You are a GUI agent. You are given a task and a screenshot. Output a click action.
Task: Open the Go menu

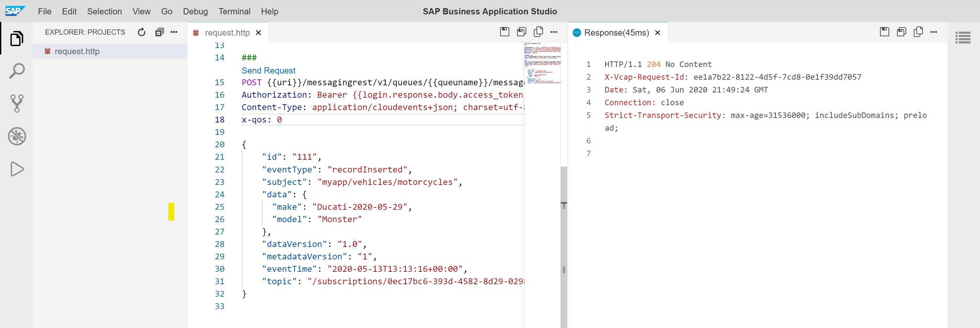[167, 11]
